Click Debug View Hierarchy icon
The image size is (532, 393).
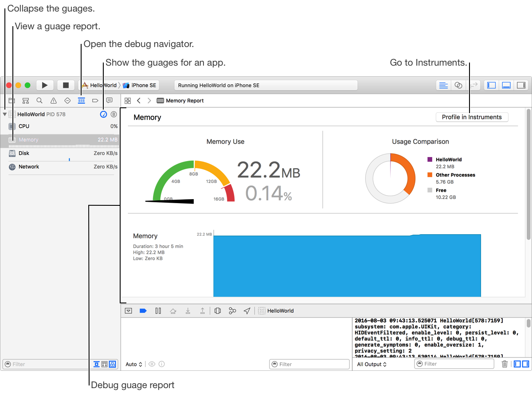(218, 311)
